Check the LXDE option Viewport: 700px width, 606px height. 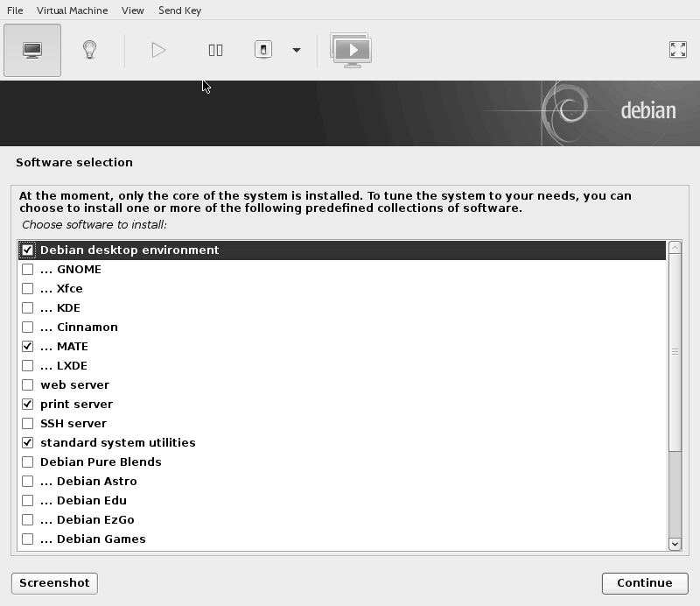(28, 365)
